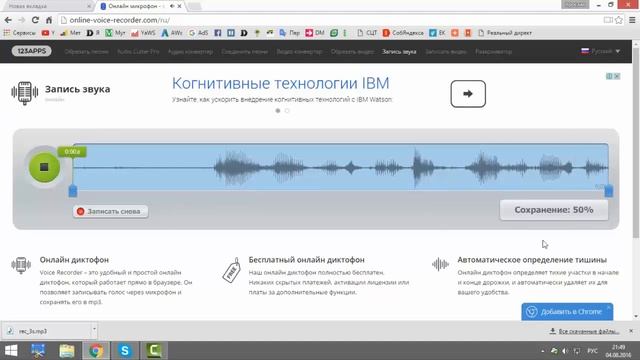Click the 'Сохранение: 50%' save button
This screenshot has width=640, height=360.
554,210
